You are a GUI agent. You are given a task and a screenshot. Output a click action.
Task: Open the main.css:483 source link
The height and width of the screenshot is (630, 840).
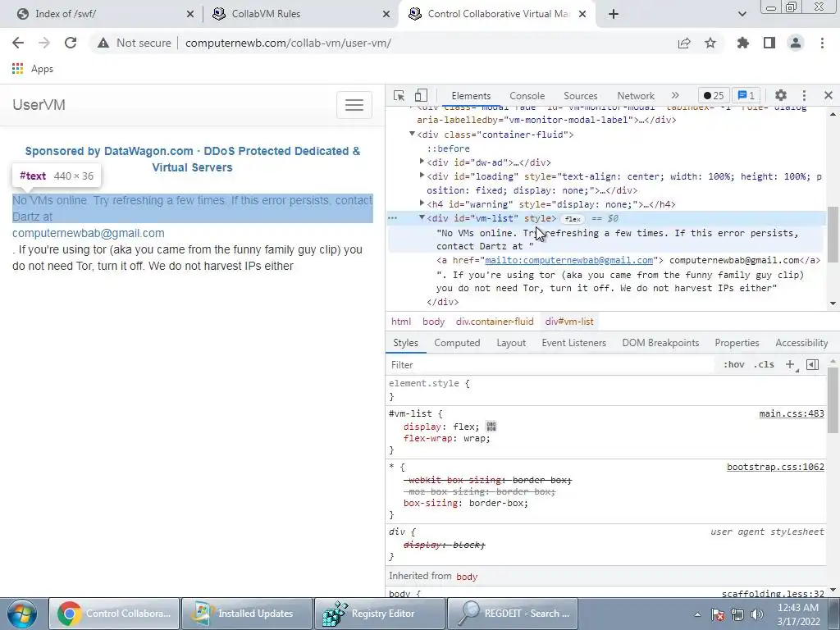click(792, 413)
